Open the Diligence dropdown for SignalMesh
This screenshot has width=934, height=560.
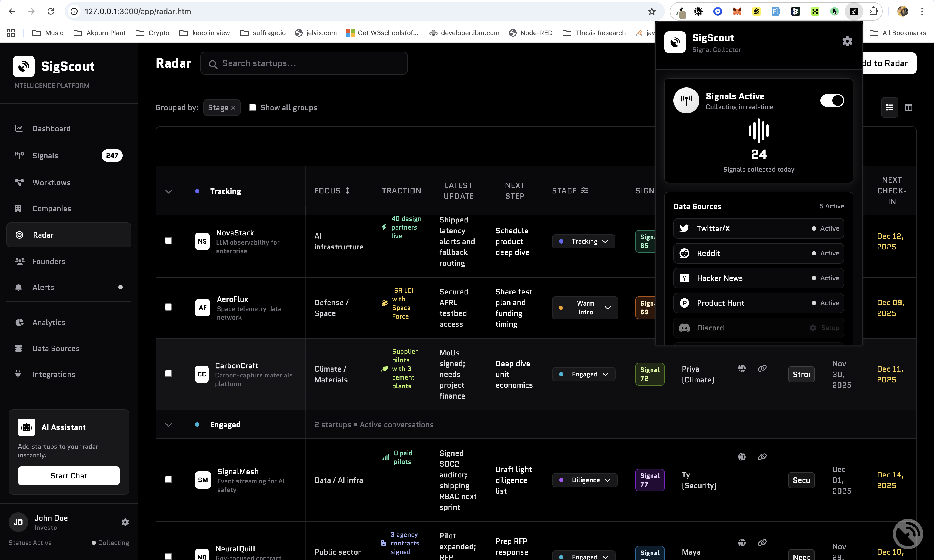[585, 480]
